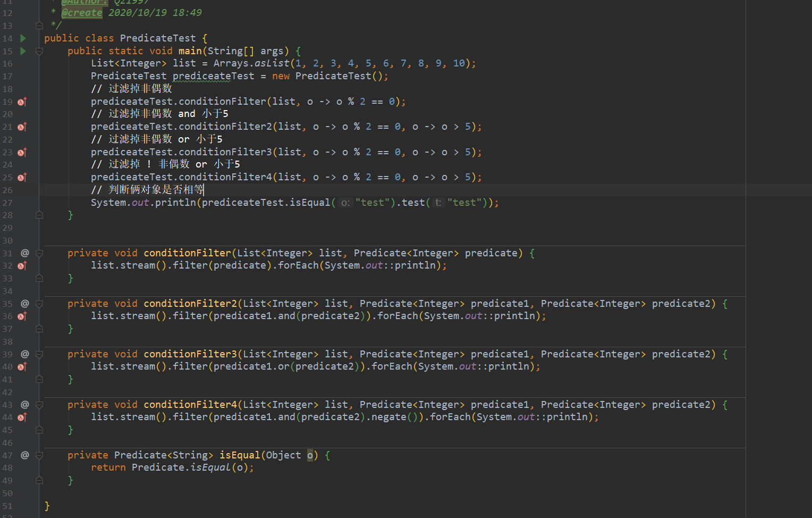Click the lambda gutter icon on line 21
The height and width of the screenshot is (518, 812).
click(22, 127)
